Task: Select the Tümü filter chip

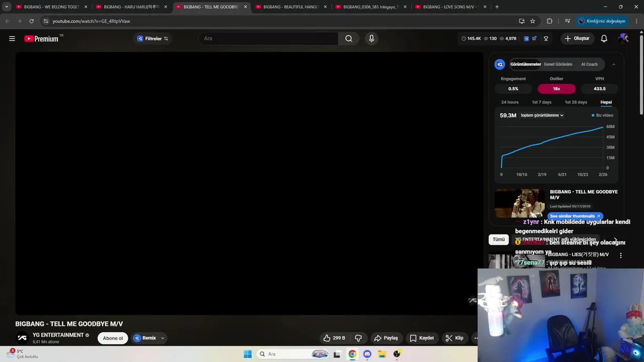Action: 499,239
